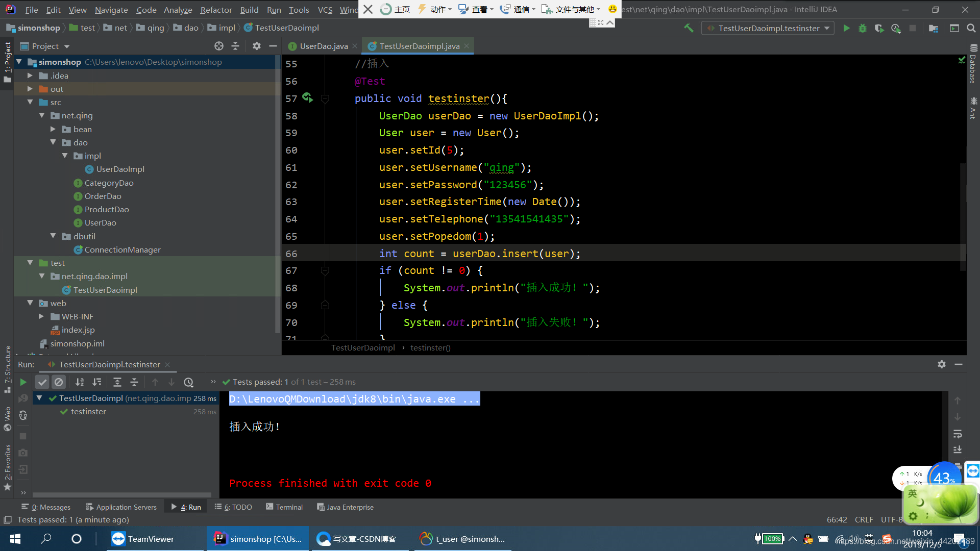
Task: Select the testinster test result
Action: click(x=88, y=411)
